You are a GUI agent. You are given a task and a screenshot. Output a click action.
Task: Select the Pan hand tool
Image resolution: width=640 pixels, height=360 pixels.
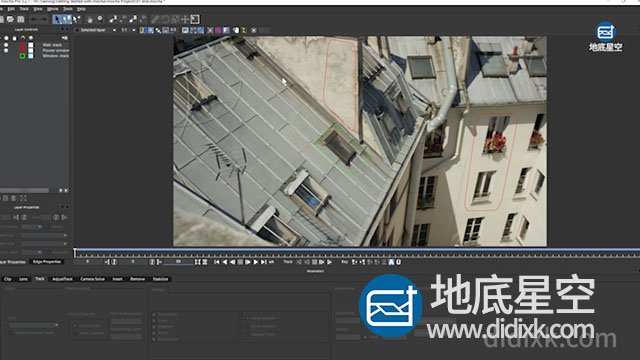pos(90,19)
